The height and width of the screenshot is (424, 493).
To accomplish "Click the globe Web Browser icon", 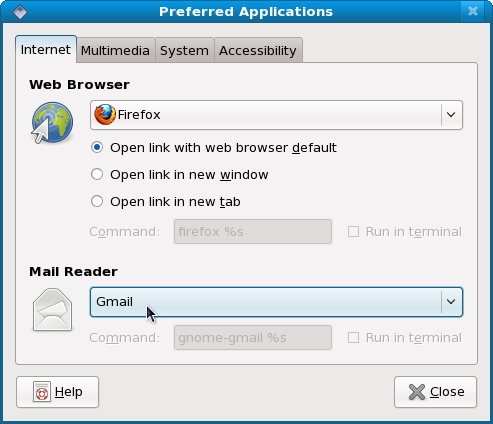I will 52,123.
